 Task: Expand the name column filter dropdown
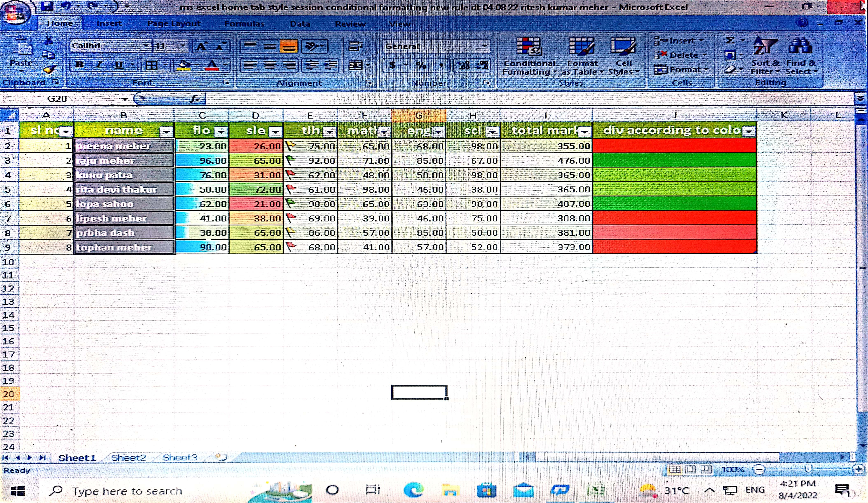pyautogui.click(x=166, y=131)
